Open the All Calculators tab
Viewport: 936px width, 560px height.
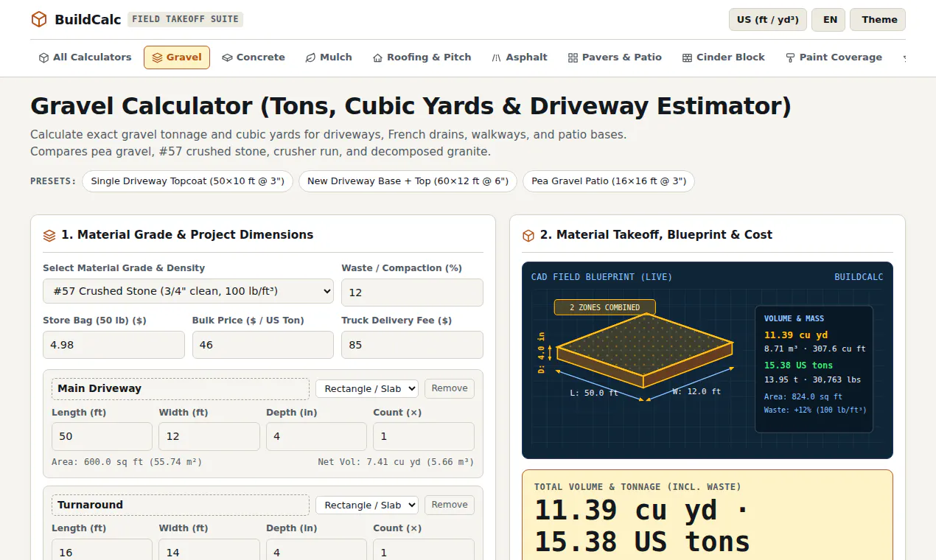coord(85,57)
